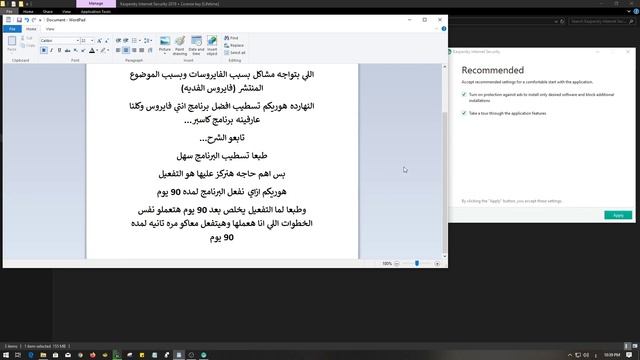640x360 pixels.
Task: Click zoom out minus button in WordPad
Action: [x=397, y=264]
